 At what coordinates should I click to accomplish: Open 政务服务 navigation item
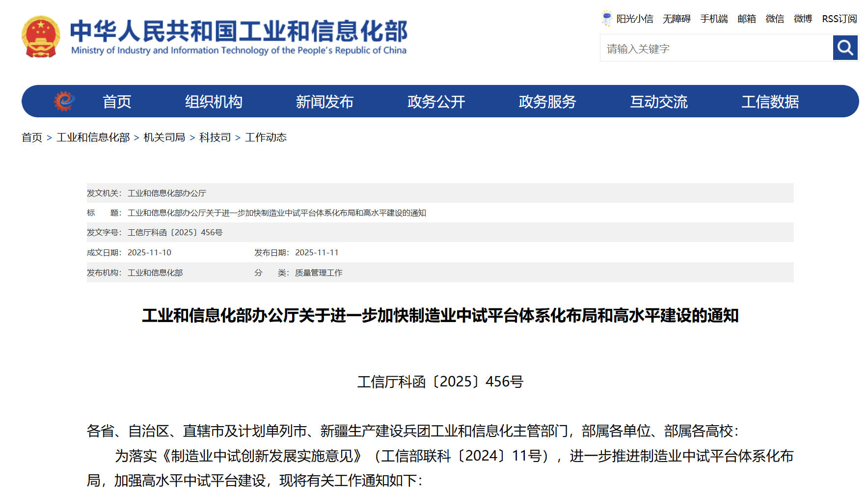[x=547, y=102]
